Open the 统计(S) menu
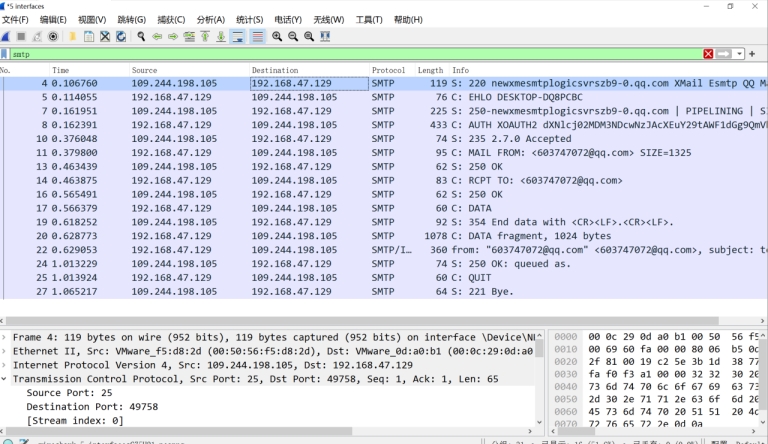Screen dimensions: 768x444 250,20
